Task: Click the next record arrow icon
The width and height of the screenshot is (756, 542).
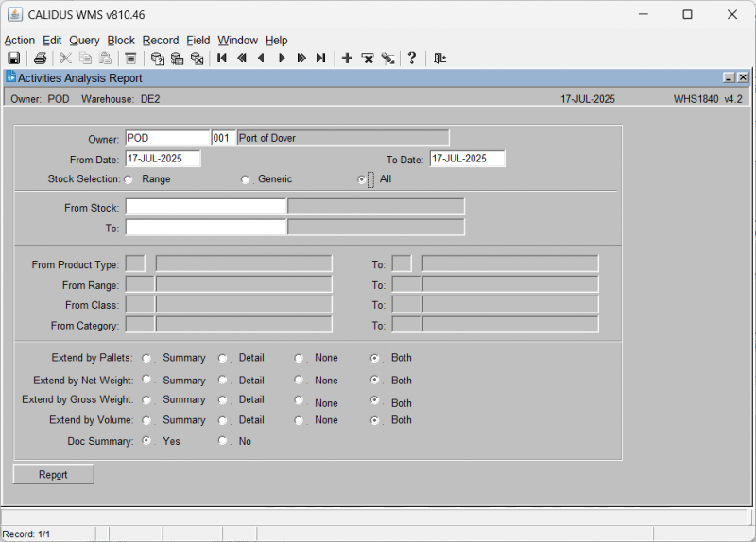Action: tap(282, 59)
